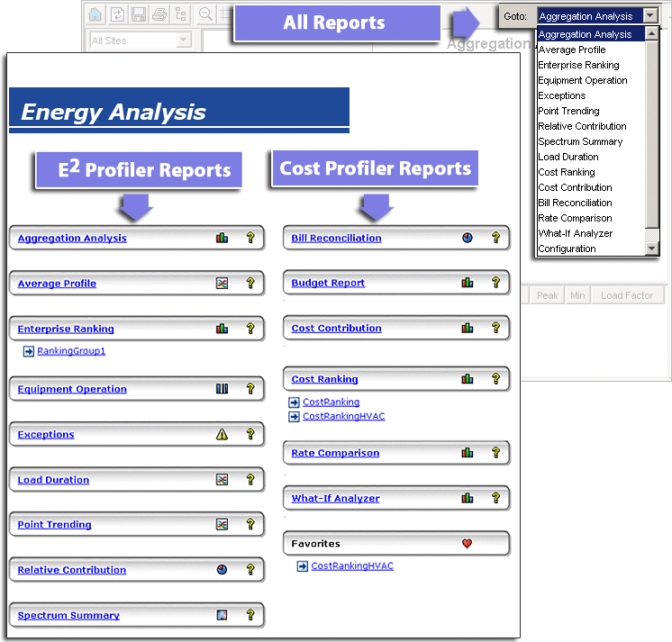Expand the All Sites dropdown
672x642 pixels.
point(184,41)
